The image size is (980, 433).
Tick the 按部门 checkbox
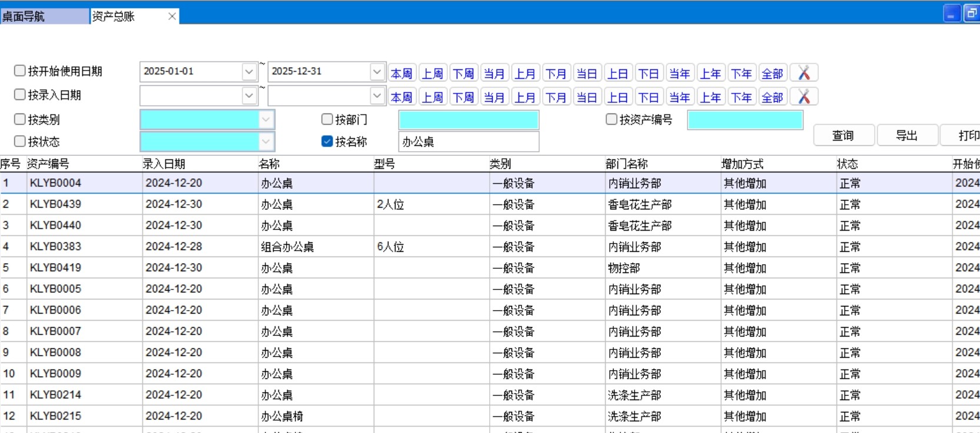pyautogui.click(x=327, y=119)
